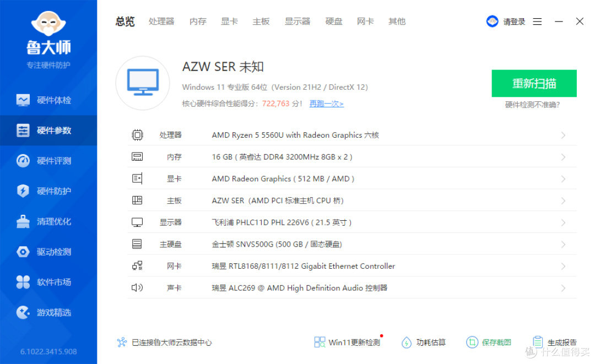Switch to the 内存 tab

[x=198, y=21]
